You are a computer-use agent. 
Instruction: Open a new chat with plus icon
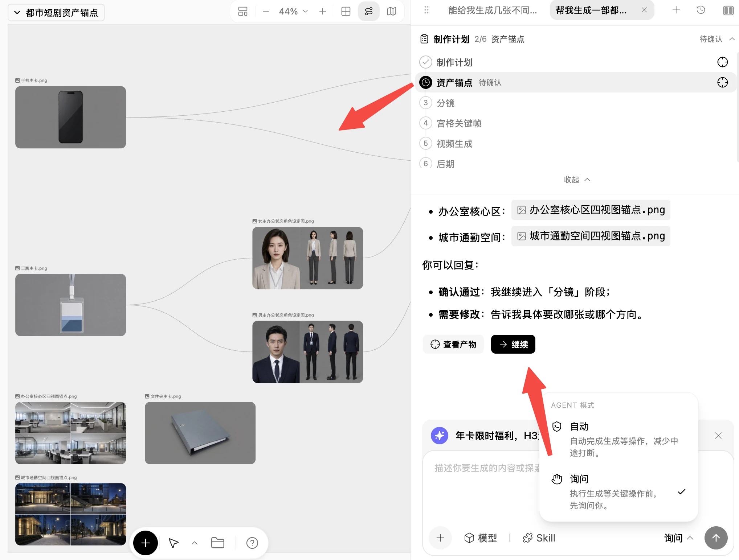[x=676, y=10]
